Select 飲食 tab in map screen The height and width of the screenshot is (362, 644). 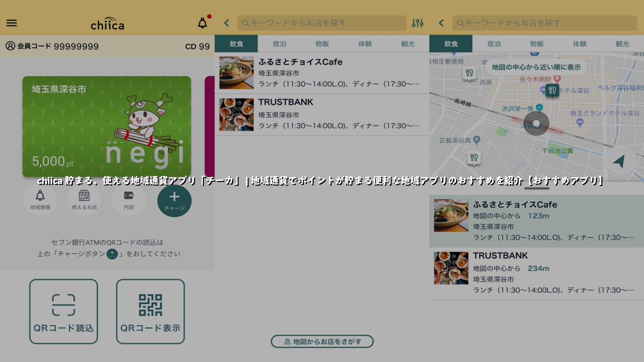451,44
